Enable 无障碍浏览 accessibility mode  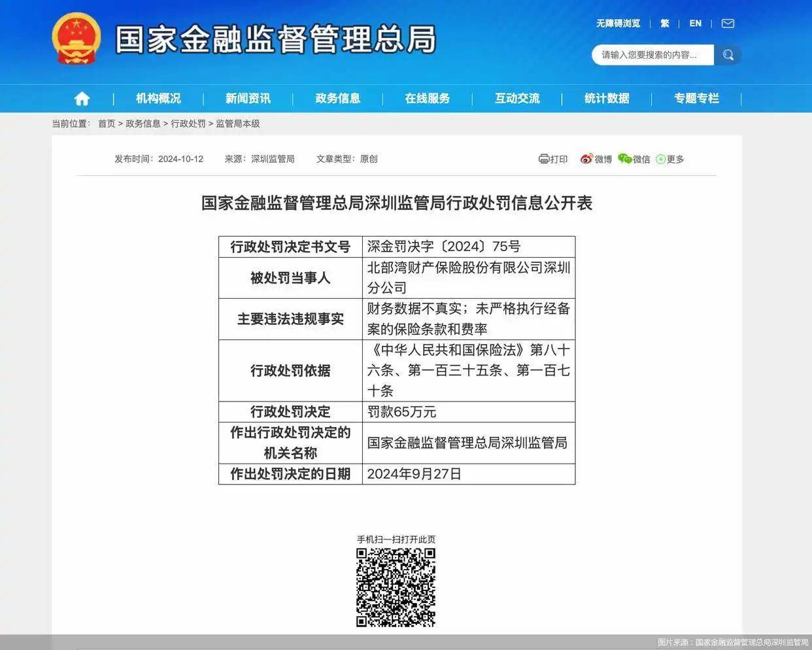click(x=618, y=24)
